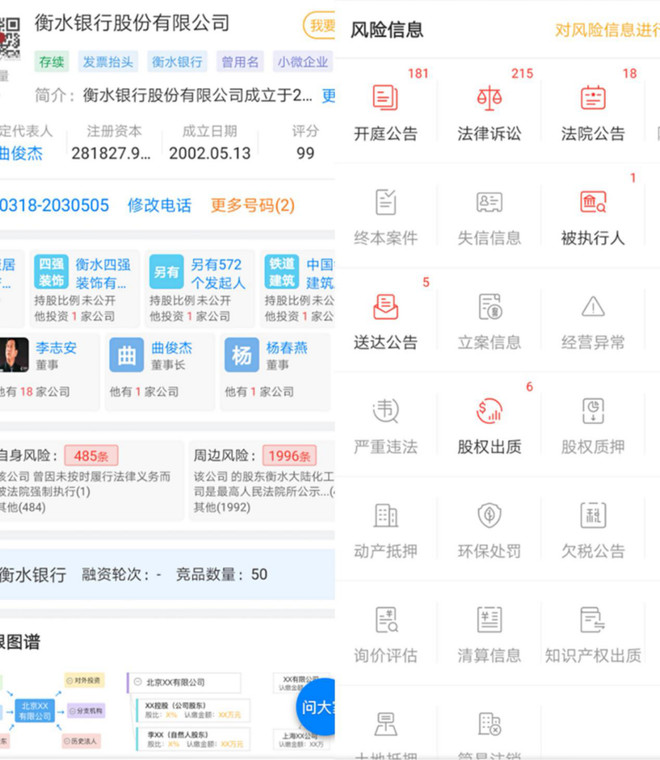Image resolution: width=660 pixels, height=760 pixels.
Task: Tap the registered capital value 281827.9...
Action: [x=111, y=153]
